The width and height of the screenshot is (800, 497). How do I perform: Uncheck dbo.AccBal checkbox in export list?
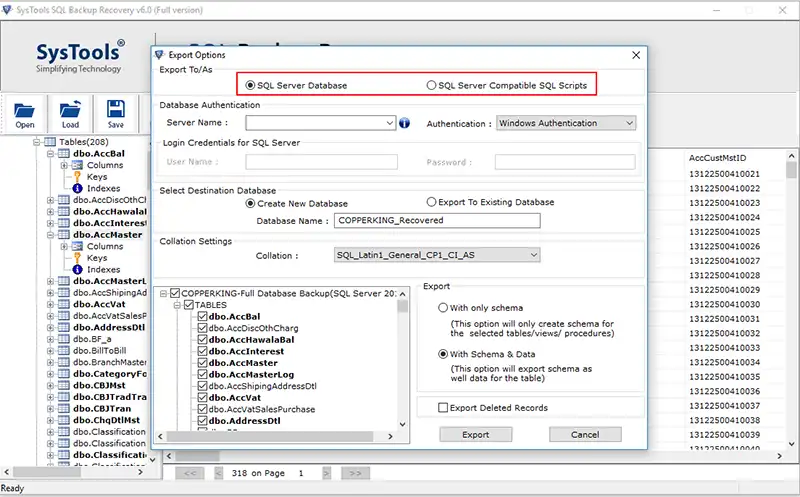point(203,316)
